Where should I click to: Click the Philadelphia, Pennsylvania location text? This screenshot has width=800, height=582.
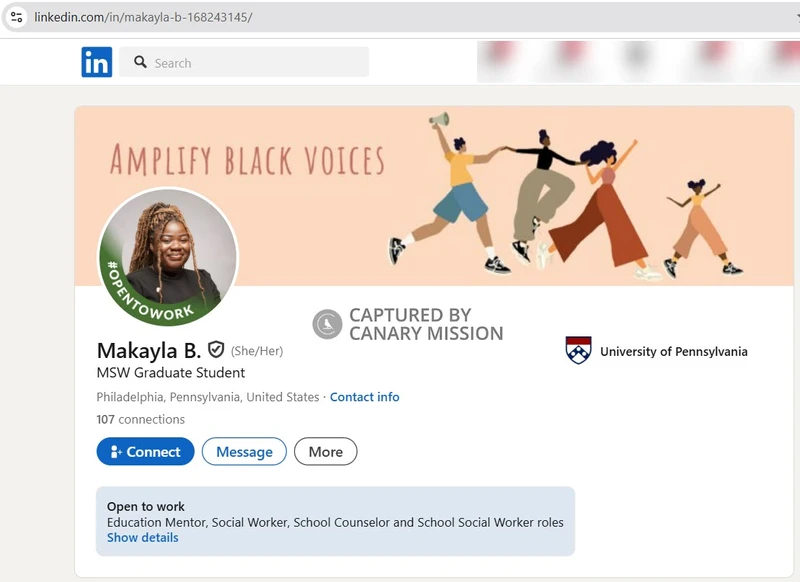point(208,397)
